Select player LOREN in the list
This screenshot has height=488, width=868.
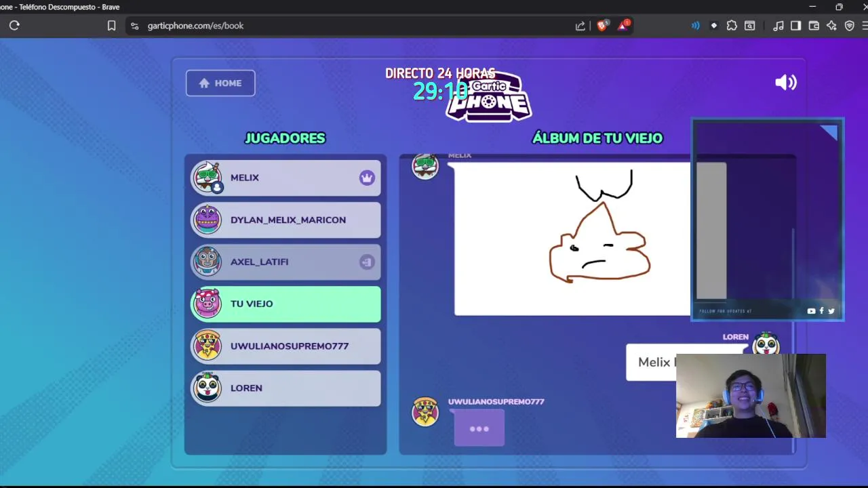pyautogui.click(x=285, y=388)
